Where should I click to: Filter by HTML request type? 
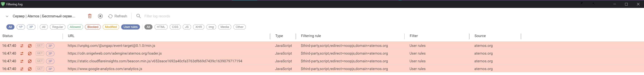coord(161,27)
